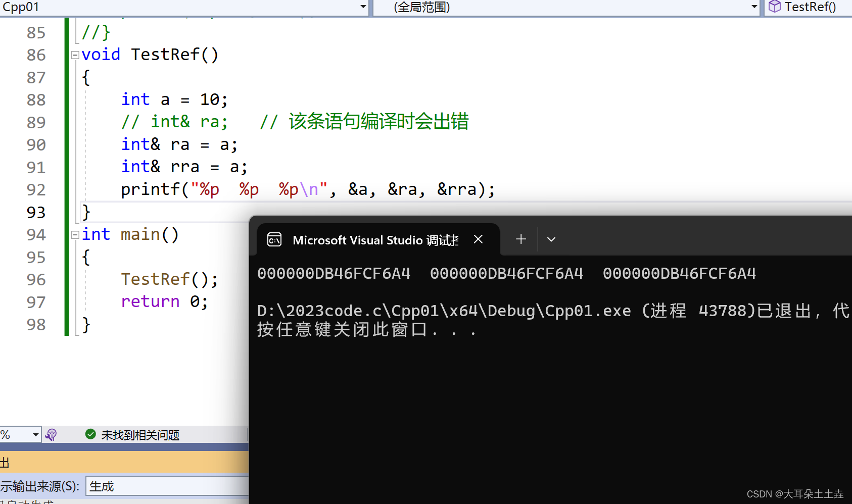Collapse the main function outline toggle
Viewport: 852px width, 504px height.
(x=75, y=235)
